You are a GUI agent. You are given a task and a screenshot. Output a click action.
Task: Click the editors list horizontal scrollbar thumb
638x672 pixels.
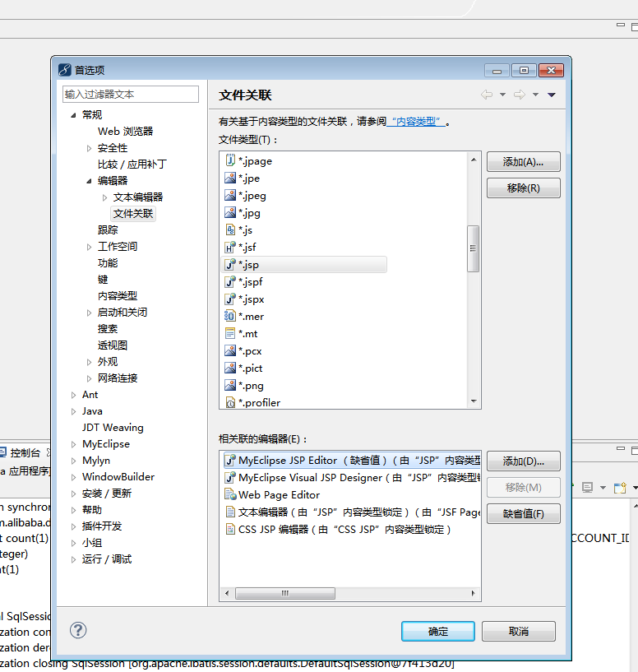(285, 593)
